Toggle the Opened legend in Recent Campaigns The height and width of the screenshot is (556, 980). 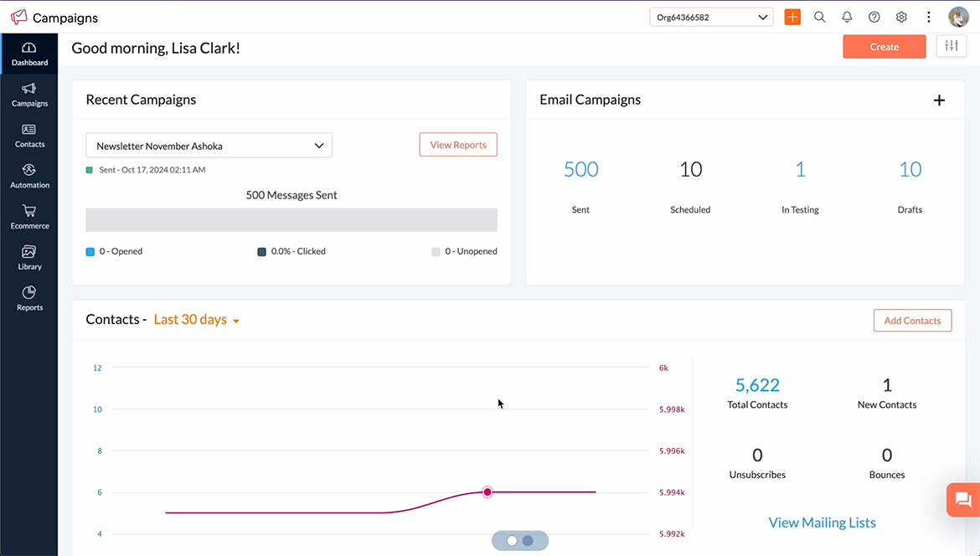coord(115,251)
